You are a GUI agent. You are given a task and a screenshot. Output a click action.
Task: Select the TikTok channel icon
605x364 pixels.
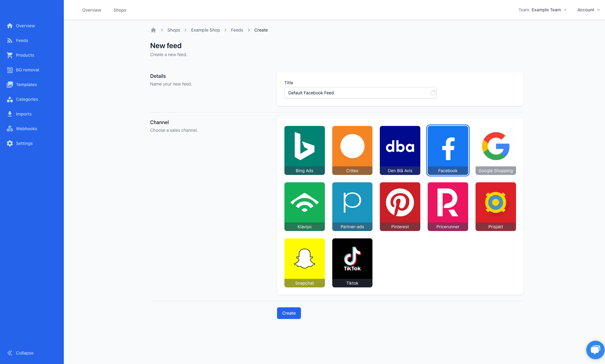352,263
